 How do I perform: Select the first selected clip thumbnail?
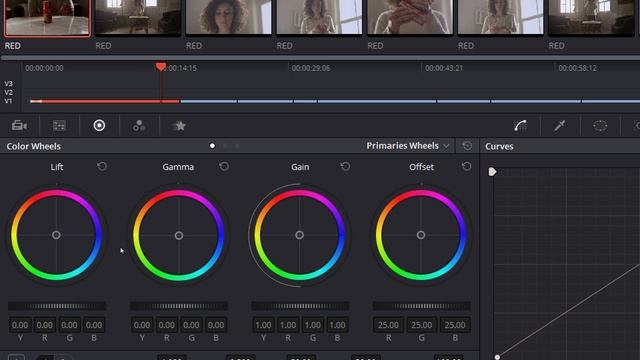[47, 18]
